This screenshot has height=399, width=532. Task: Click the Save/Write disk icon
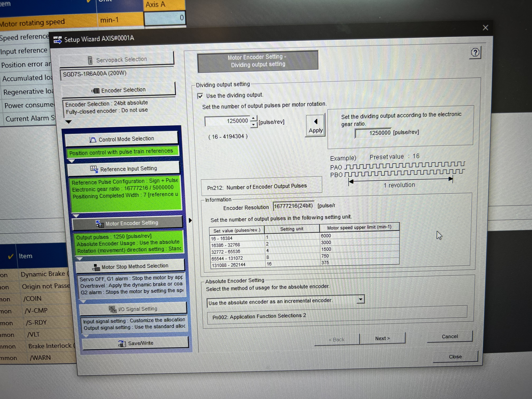[x=122, y=344]
